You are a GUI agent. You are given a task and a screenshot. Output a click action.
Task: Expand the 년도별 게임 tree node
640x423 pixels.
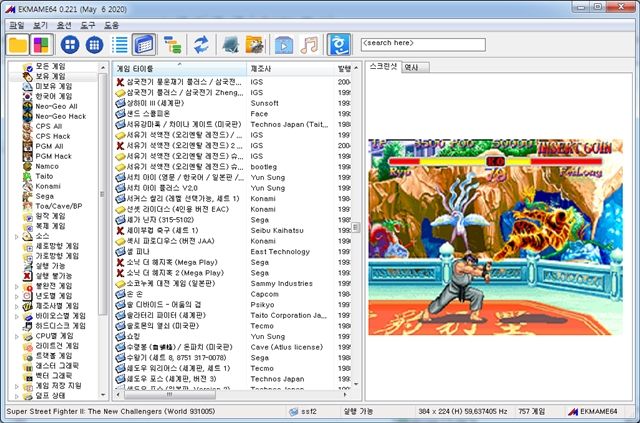17,296
